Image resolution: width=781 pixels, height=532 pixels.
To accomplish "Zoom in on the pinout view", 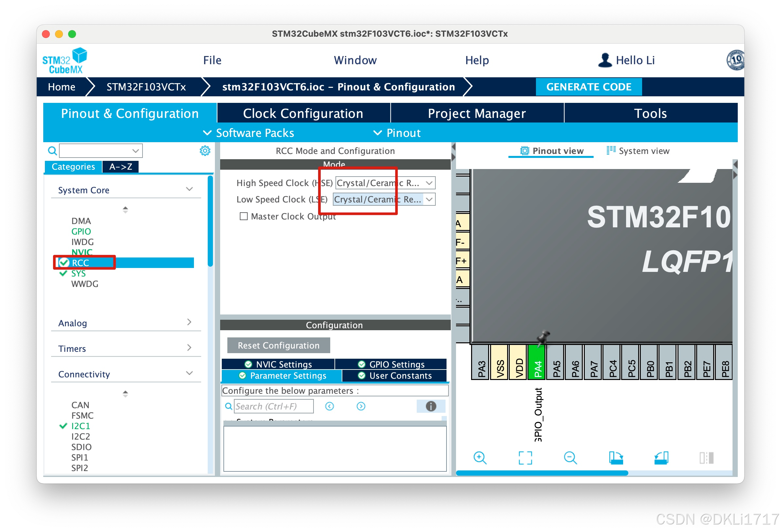I will click(x=480, y=458).
